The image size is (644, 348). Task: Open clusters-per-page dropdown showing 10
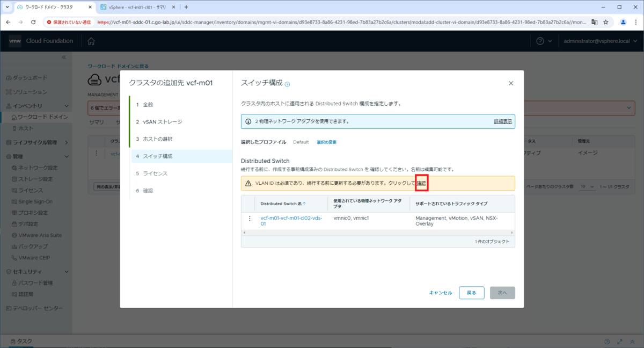pyautogui.click(x=587, y=186)
